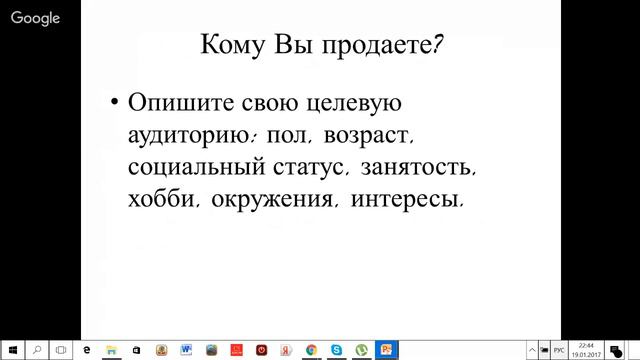Open the Windows Start menu

coord(12,350)
